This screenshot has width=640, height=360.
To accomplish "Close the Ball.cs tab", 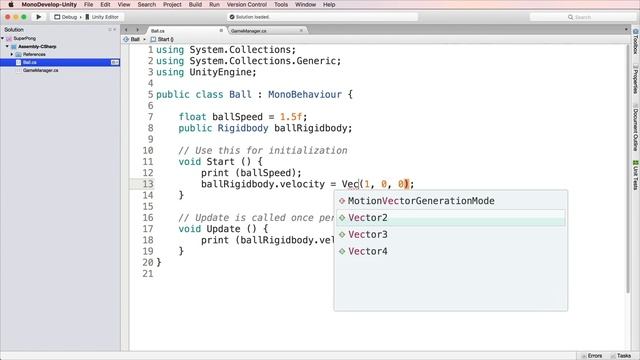I will coord(221,30).
